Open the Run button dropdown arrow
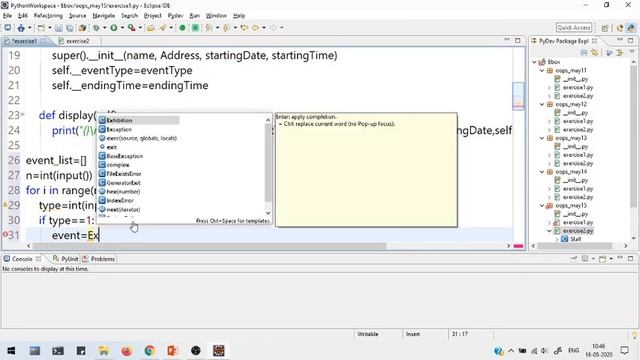This screenshot has width=640, height=360. coord(122,28)
